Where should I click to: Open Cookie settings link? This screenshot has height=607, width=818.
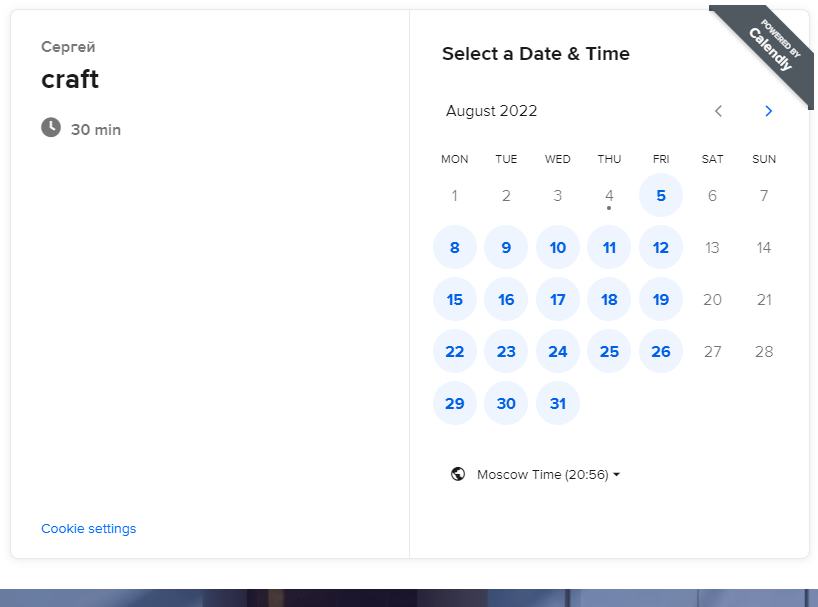point(89,528)
